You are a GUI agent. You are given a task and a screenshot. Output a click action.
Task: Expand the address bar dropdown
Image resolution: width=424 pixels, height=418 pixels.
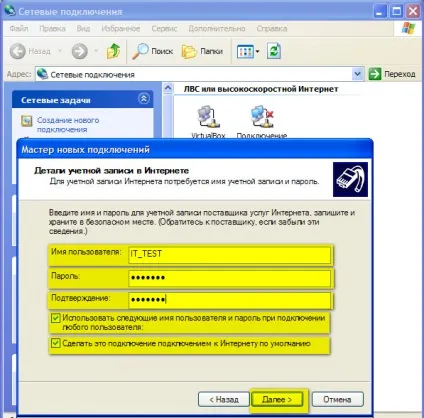pos(357,74)
